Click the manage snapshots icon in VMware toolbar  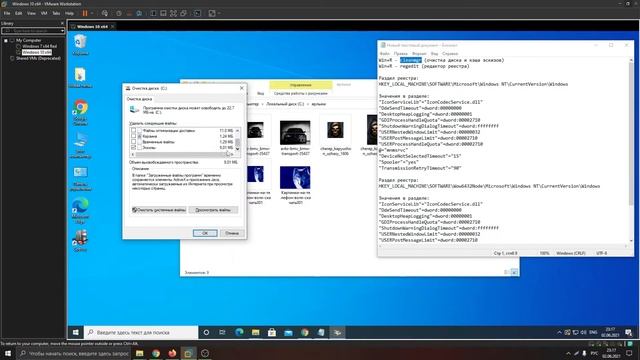pyautogui.click(x=139, y=13)
